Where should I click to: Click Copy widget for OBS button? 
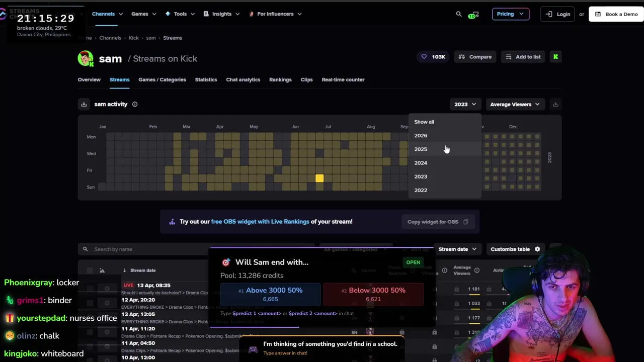pos(438,222)
